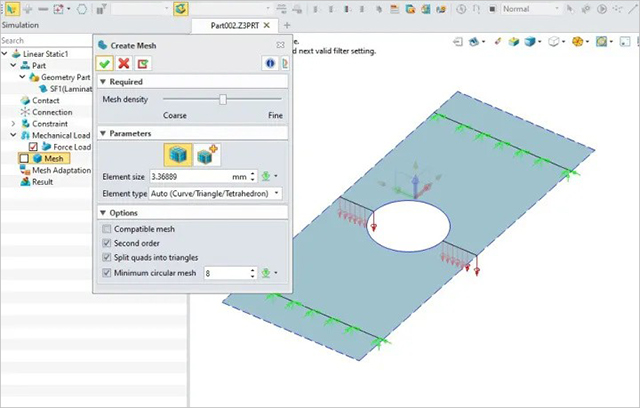Select the mesh cube icon with plus
Image resolution: width=640 pixels, height=408 pixels.
click(x=207, y=153)
